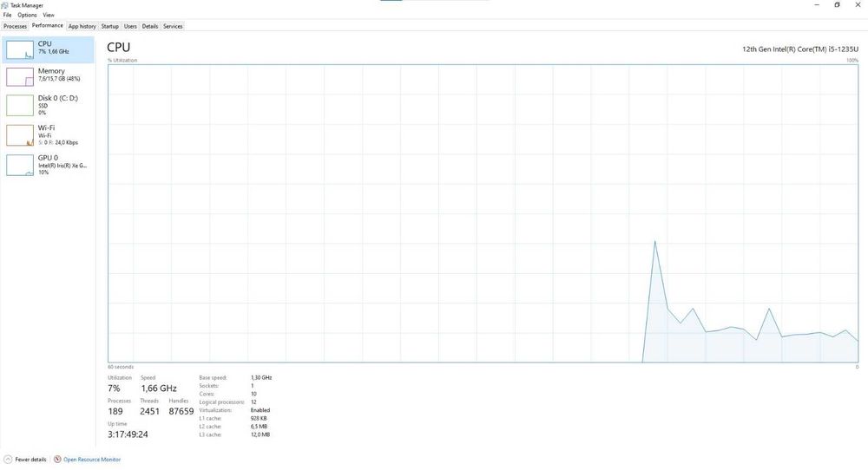Click the Memory 7,6/15,7 GB (48%) text
This screenshot has width=868, height=470.
click(59, 79)
